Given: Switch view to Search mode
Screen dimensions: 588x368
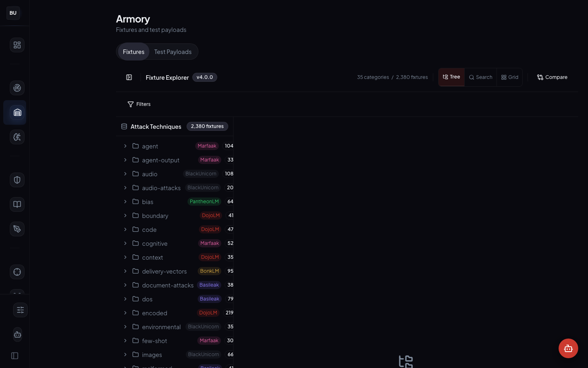Looking at the screenshot, I should click(481, 77).
